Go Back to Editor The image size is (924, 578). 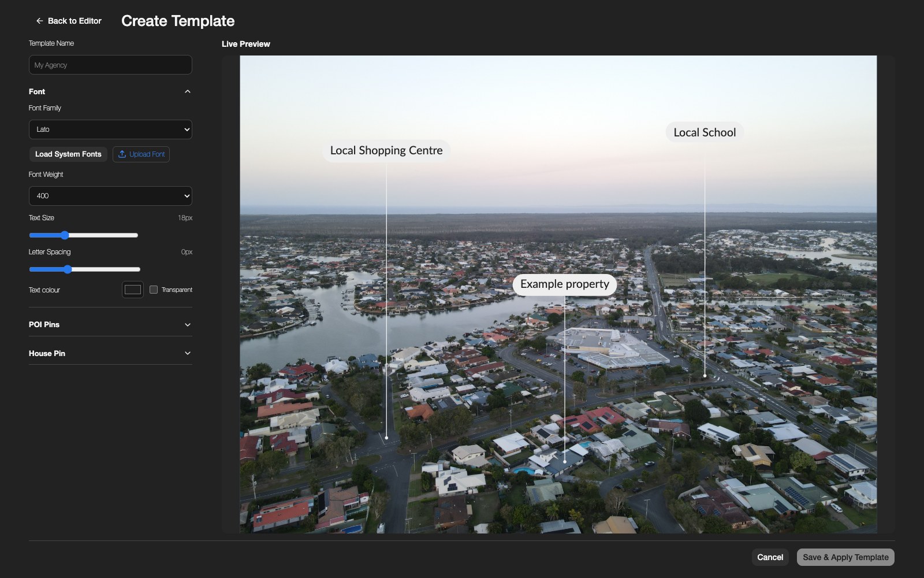pos(69,21)
